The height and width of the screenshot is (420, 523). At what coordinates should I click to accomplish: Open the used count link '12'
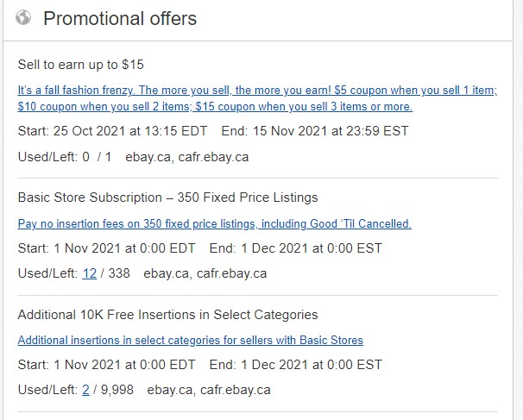[x=89, y=273]
